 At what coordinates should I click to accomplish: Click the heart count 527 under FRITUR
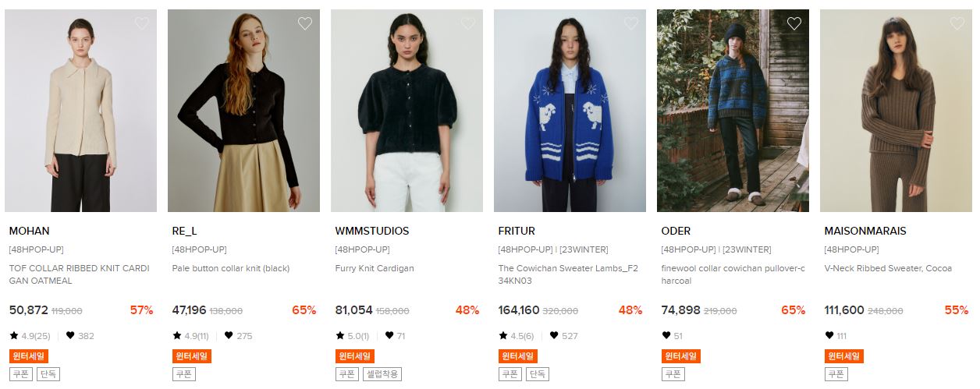(x=562, y=336)
